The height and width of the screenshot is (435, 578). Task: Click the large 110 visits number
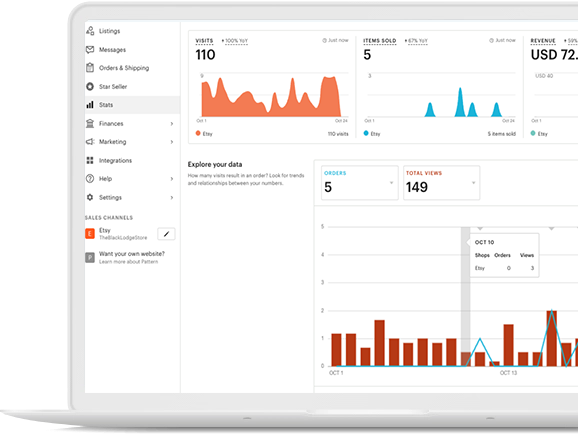(x=205, y=55)
